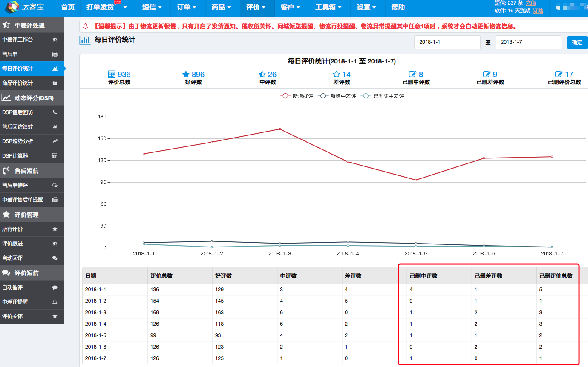Screen dimensions: 588x367
Task: Click the phone icon beside DSR售后回访
Action: tap(55, 112)
